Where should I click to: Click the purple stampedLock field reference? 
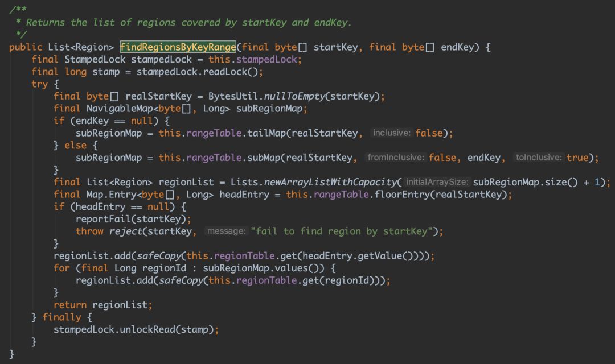pyautogui.click(x=266, y=60)
